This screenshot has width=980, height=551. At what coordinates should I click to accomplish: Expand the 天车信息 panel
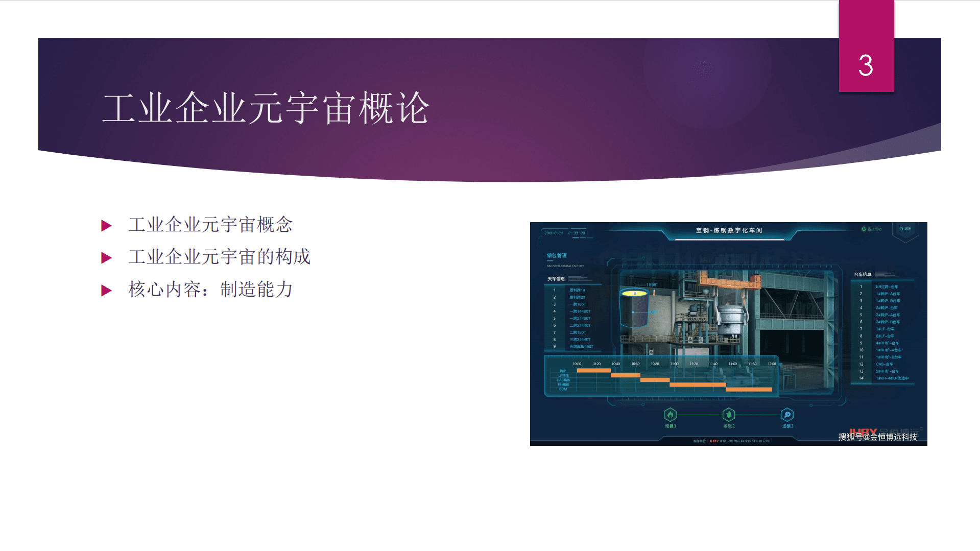(557, 279)
